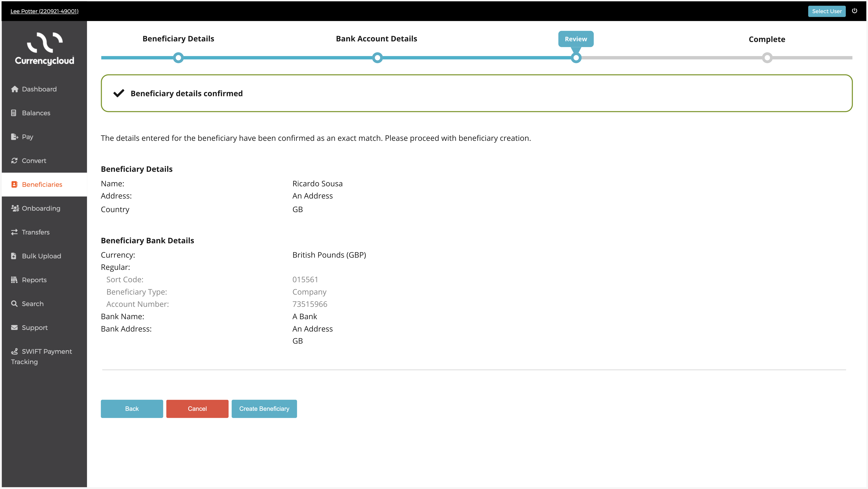This screenshot has width=868, height=489.
Task: Click the confirmation checkmark icon
Action: [119, 93]
